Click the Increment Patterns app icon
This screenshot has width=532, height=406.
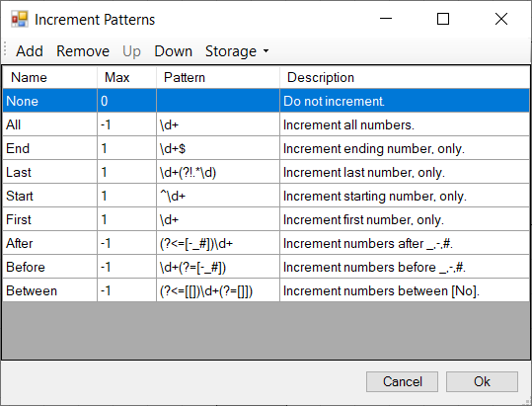20,19
